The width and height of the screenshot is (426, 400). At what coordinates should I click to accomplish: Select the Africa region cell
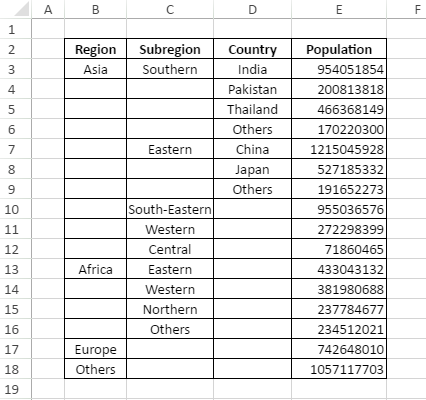96,269
